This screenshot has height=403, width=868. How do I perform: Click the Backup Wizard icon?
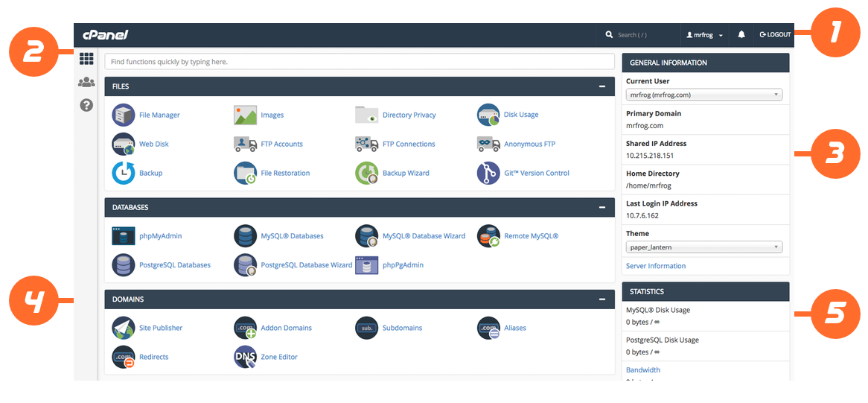click(x=367, y=173)
